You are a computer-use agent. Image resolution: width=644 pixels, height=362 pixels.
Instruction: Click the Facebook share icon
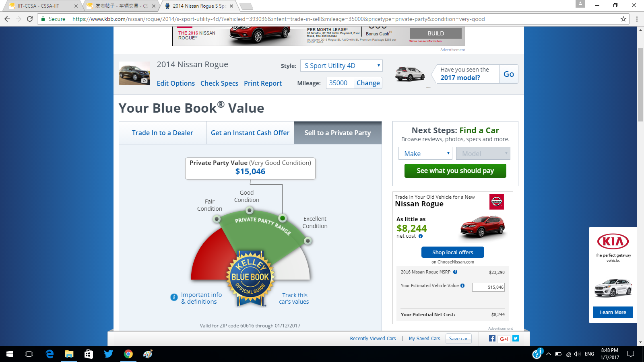pyautogui.click(x=492, y=338)
